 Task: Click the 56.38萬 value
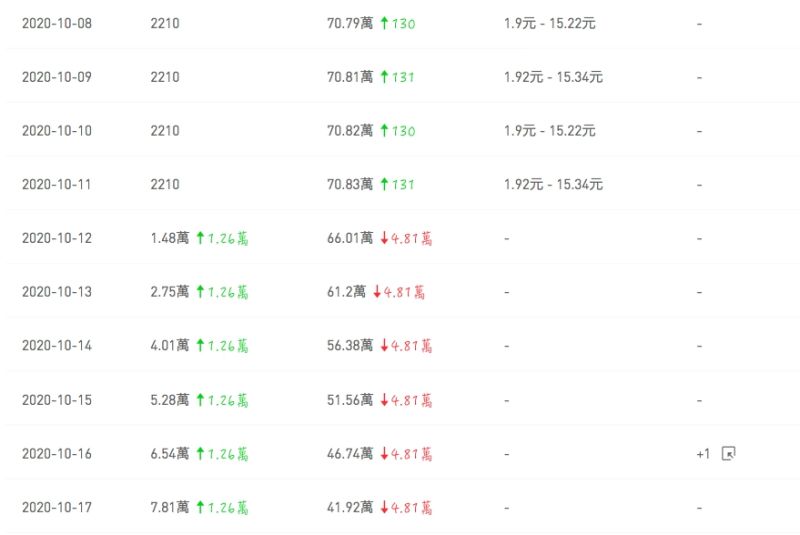[x=350, y=345]
